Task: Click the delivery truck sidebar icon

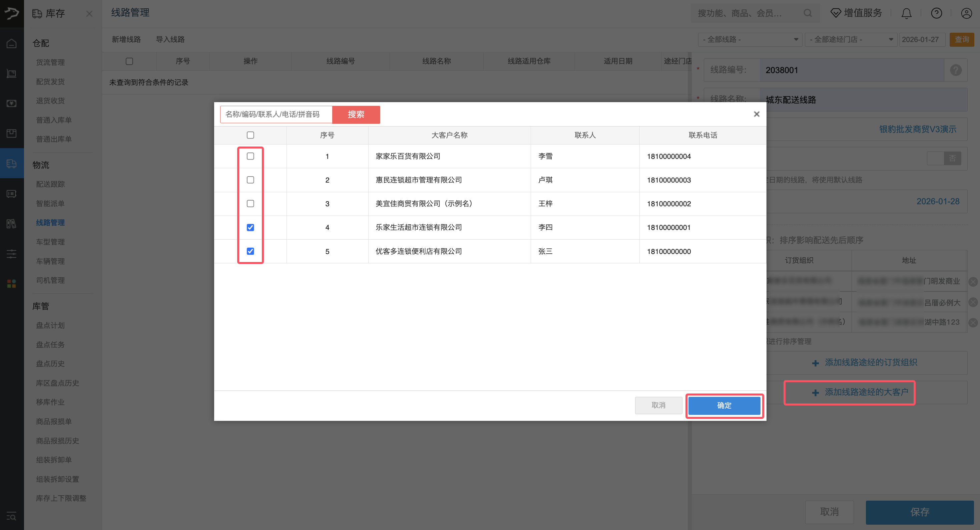Action: 12,164
